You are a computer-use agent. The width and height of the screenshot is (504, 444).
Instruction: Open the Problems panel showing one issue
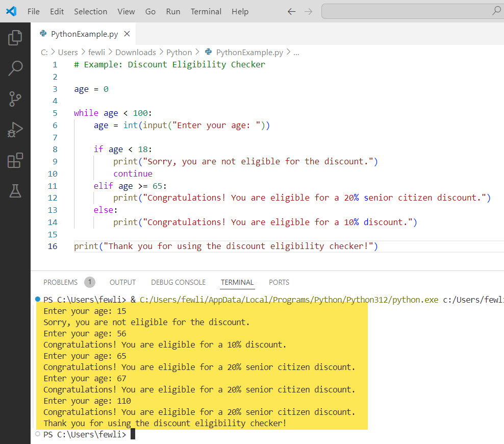point(61,282)
